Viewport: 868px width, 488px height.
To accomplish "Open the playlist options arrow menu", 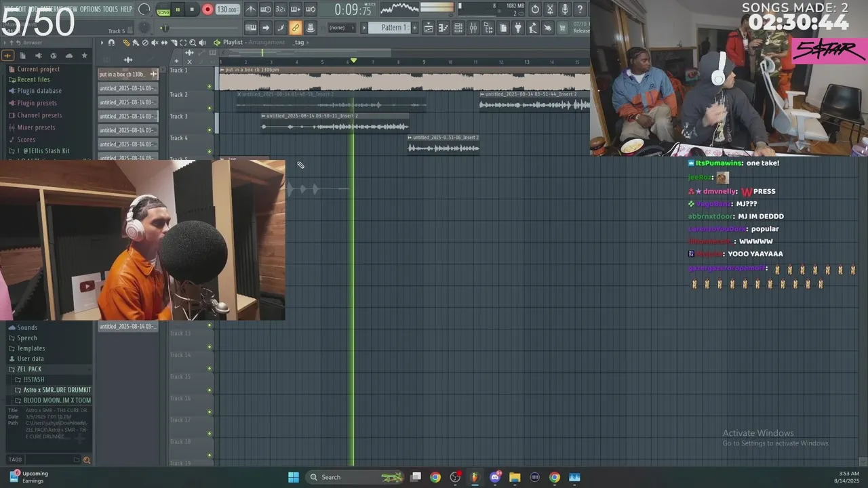I will (102, 43).
